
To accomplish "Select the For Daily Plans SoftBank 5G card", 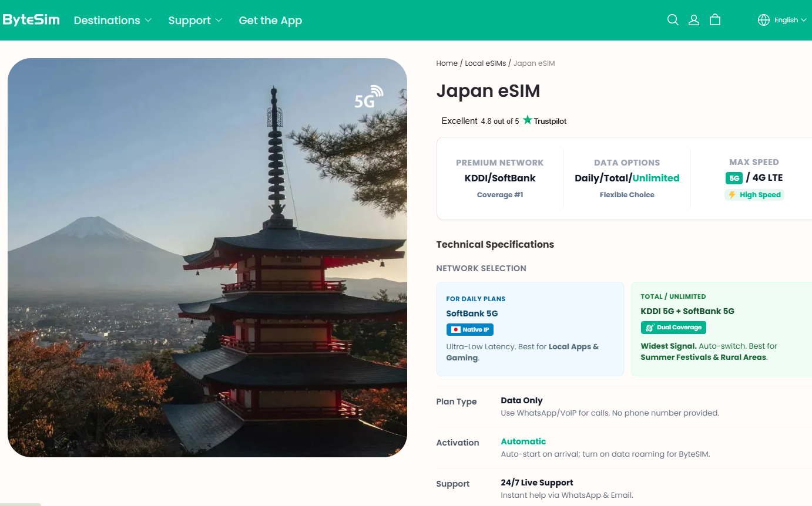I will click(x=530, y=329).
